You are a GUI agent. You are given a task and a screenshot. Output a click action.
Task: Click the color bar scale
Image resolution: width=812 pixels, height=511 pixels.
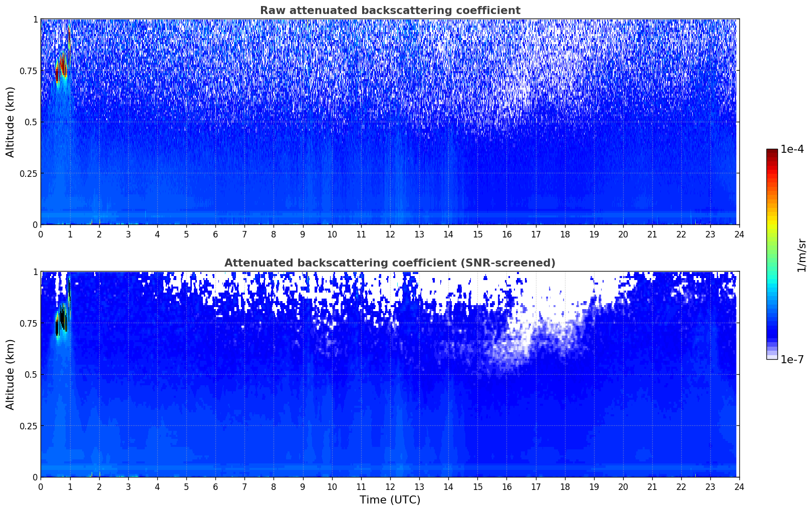coord(771,254)
